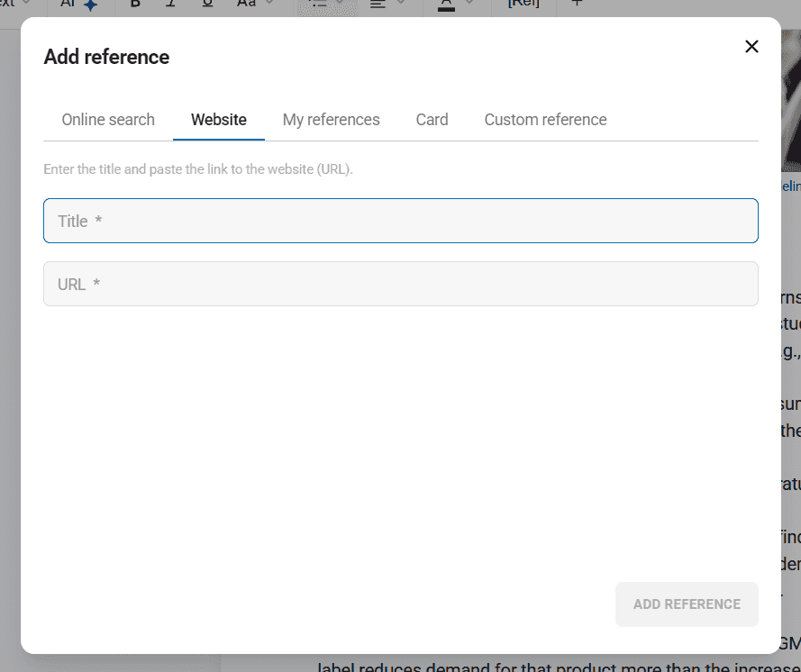
Task: Click the AI sparkle icon in toolbar
Action: pos(90,5)
